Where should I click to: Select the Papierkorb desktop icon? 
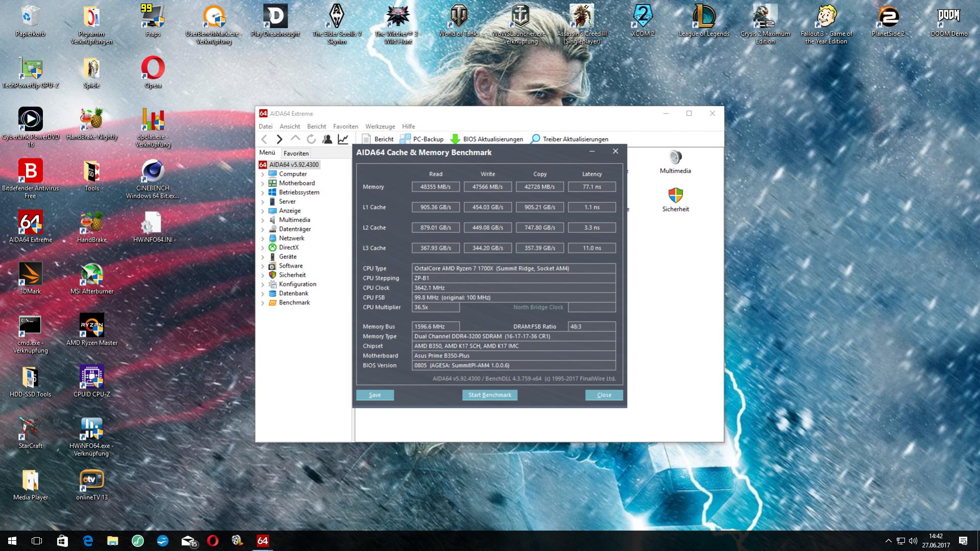click(31, 21)
